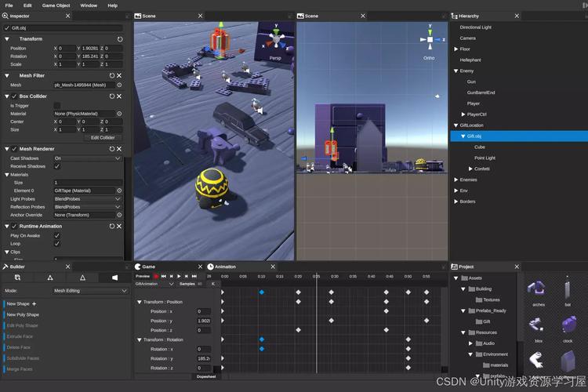Image resolution: width=588 pixels, height=392 pixels.
Task: Select the face mode icon in Builder
Action: click(x=114, y=278)
